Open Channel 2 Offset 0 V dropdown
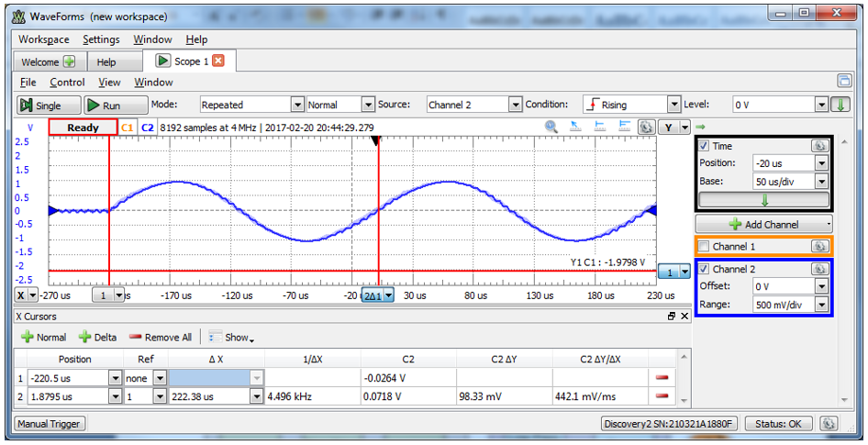The height and width of the screenshot is (445, 868). point(821,286)
